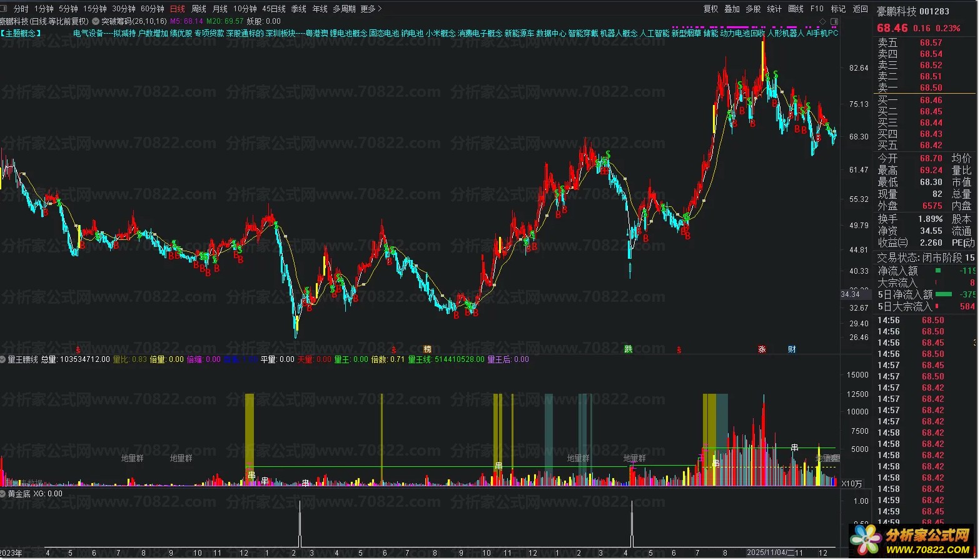Switch chart to 分时 intraday view
This screenshot has height=560, width=980.
[x=21, y=9]
